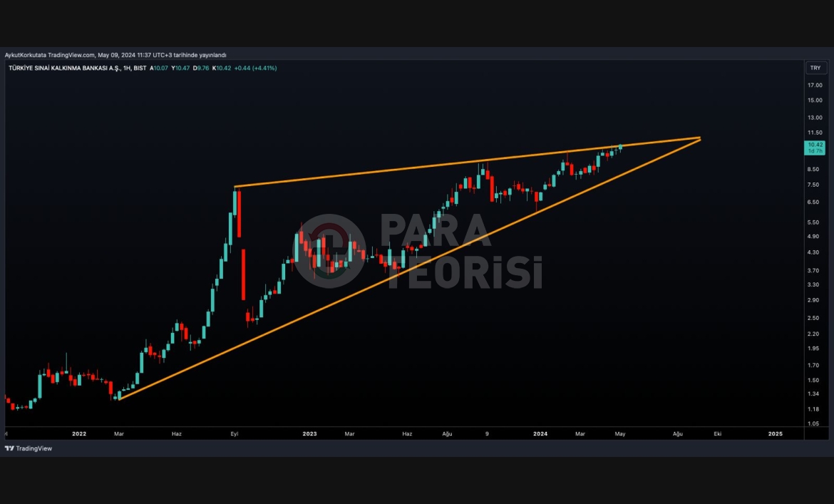Click the close value K10.42
Viewport: 834px width, 504px height.
tap(222, 68)
